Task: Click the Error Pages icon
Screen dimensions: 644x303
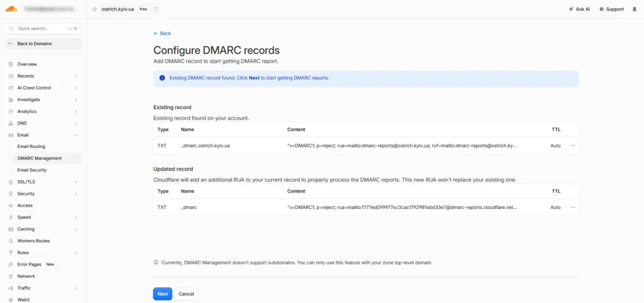Action: [11, 265]
